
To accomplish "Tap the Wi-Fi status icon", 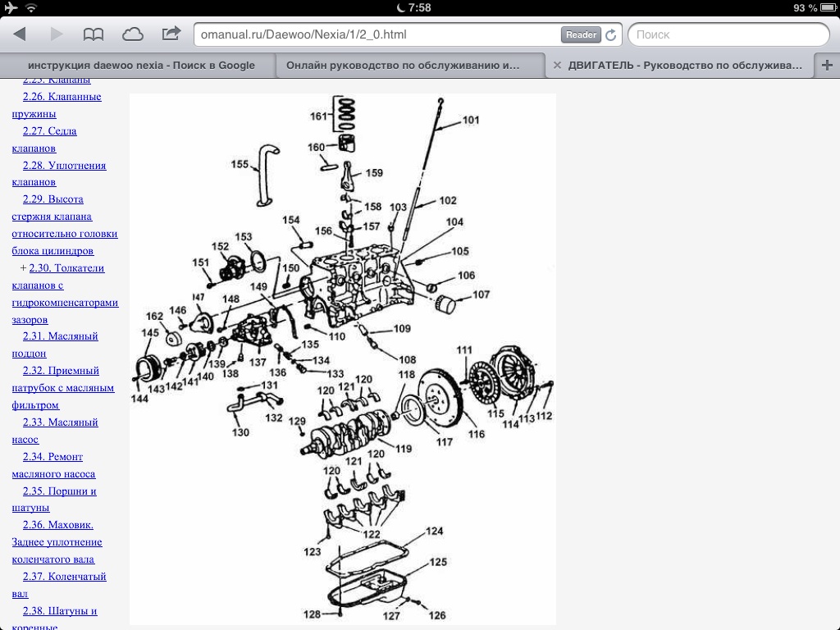I will pyautogui.click(x=31, y=7).
